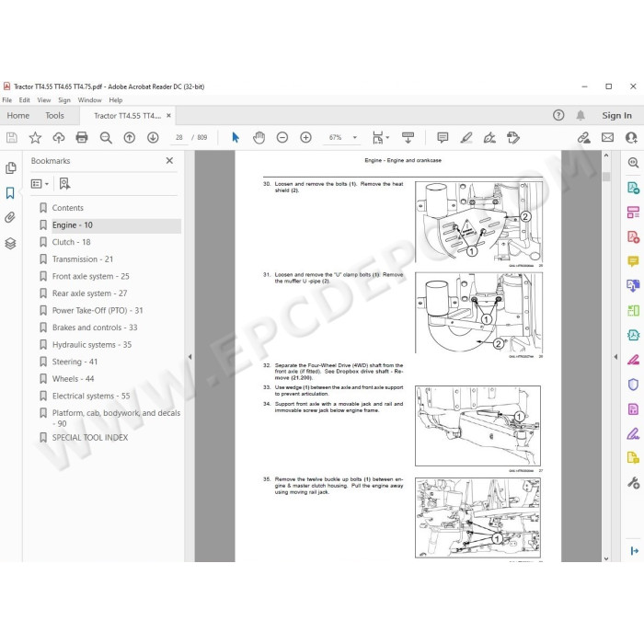The height and width of the screenshot is (644, 644).
Task: Collapse the right tools pane arrow
Action: point(615,357)
